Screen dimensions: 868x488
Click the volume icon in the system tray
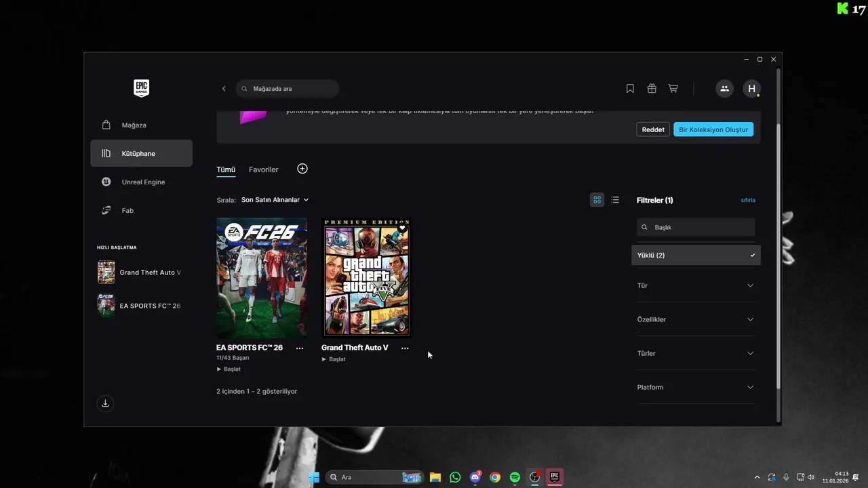(811, 477)
